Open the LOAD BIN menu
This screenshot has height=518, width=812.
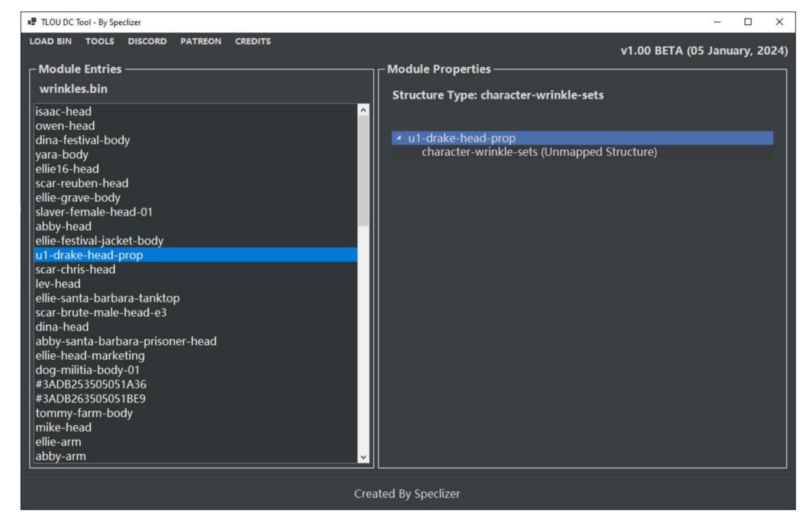pyautogui.click(x=50, y=41)
